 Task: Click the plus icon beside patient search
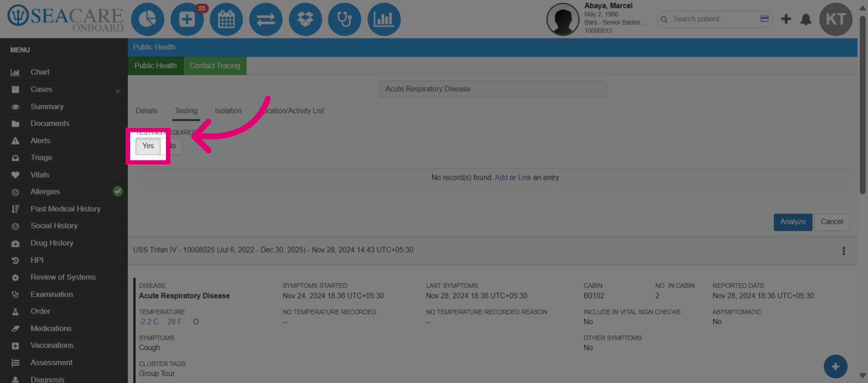click(786, 19)
